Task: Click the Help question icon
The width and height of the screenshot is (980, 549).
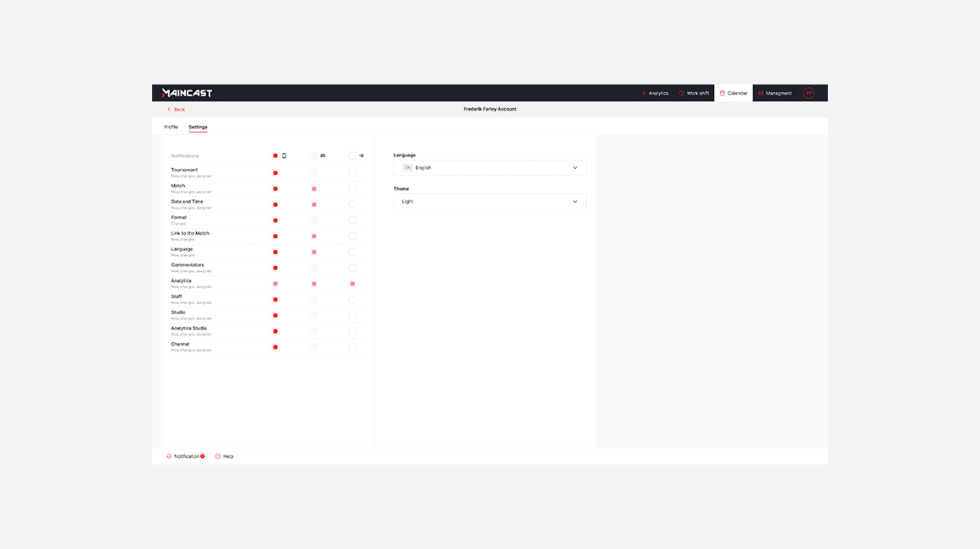Action: pyautogui.click(x=218, y=456)
